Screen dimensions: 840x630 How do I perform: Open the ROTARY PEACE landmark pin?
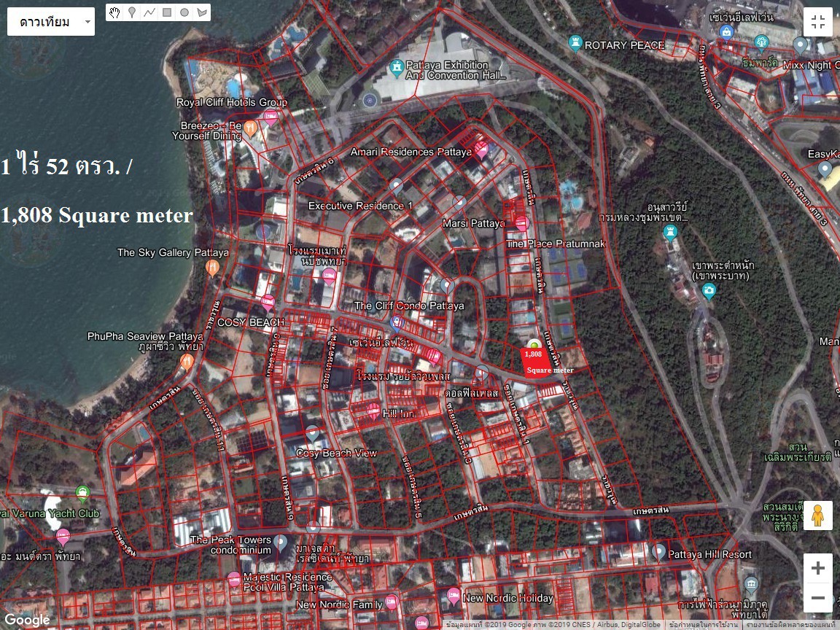tap(575, 42)
